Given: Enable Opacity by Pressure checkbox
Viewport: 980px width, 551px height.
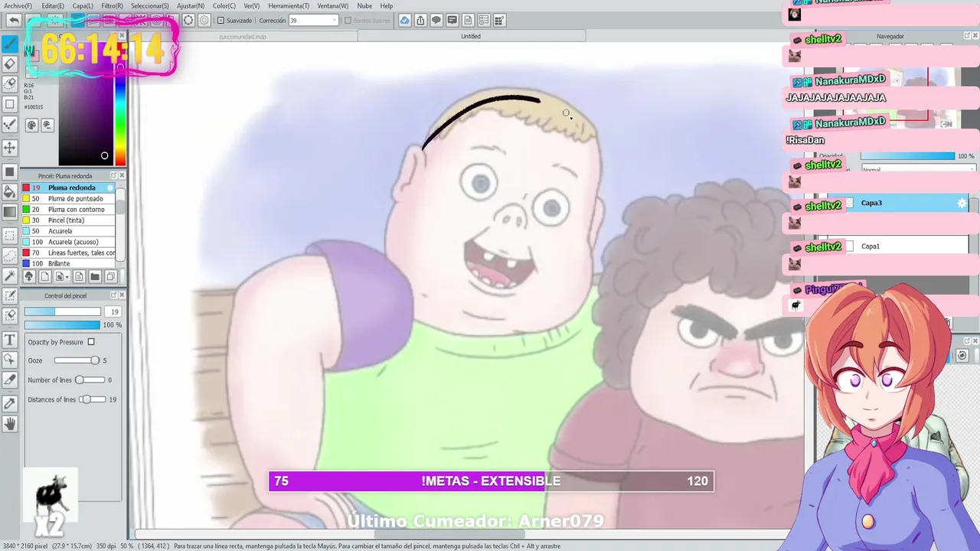Looking at the screenshot, I should [91, 342].
